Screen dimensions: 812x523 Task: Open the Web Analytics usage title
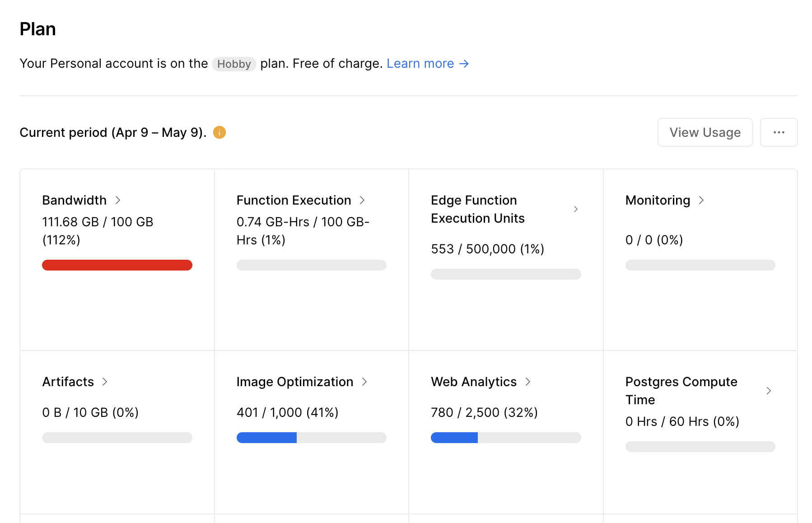tap(473, 382)
